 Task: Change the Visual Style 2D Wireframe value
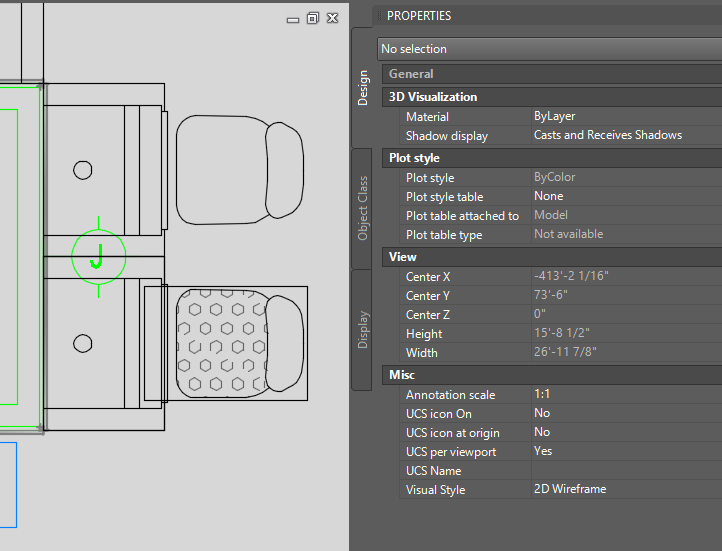point(627,489)
